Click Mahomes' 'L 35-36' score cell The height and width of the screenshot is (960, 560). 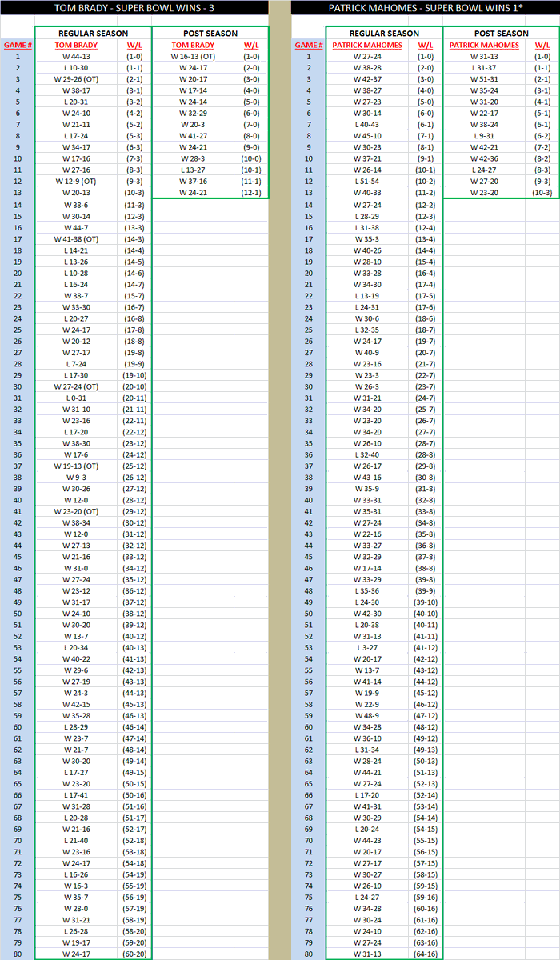pyautogui.click(x=367, y=591)
